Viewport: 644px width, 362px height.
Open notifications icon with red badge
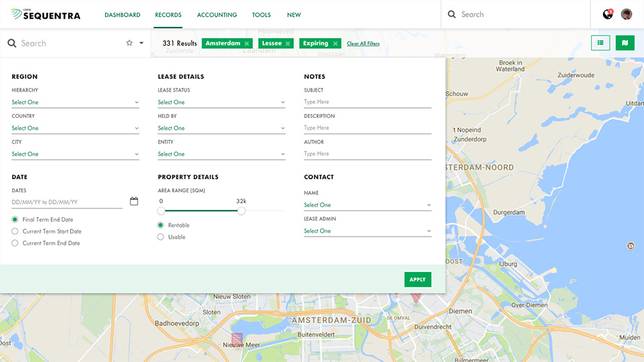pyautogui.click(x=608, y=14)
